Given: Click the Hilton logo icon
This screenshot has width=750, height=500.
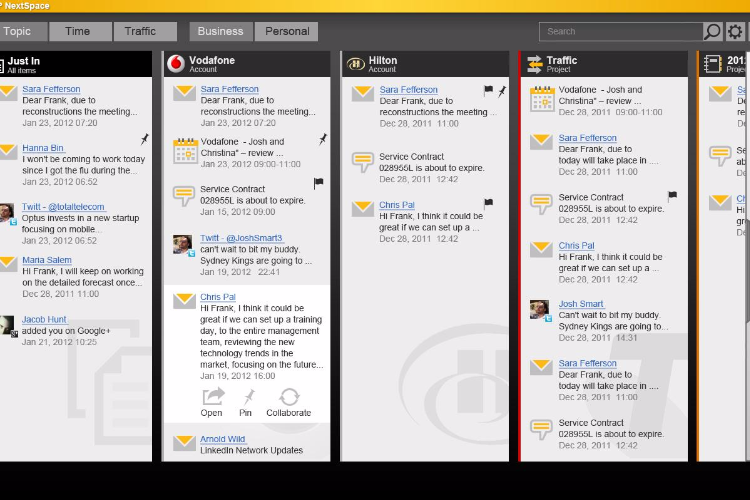Looking at the screenshot, I should [x=355, y=64].
